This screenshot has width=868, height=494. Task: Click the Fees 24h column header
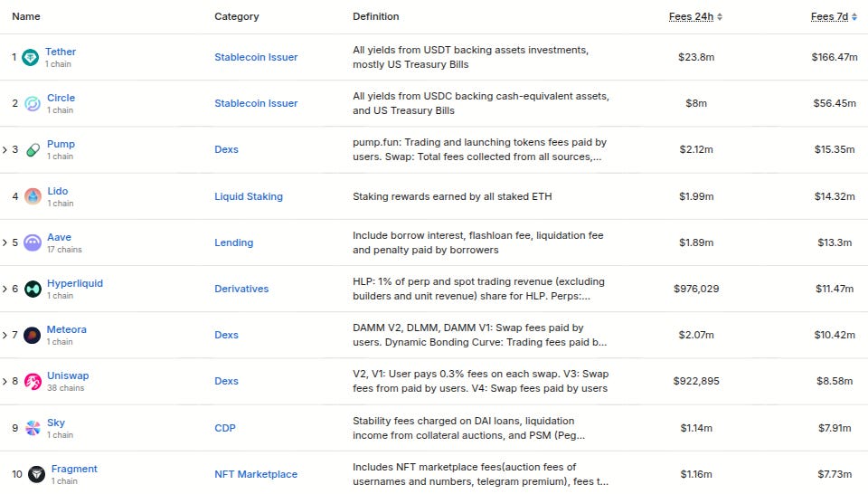pyautogui.click(x=691, y=16)
